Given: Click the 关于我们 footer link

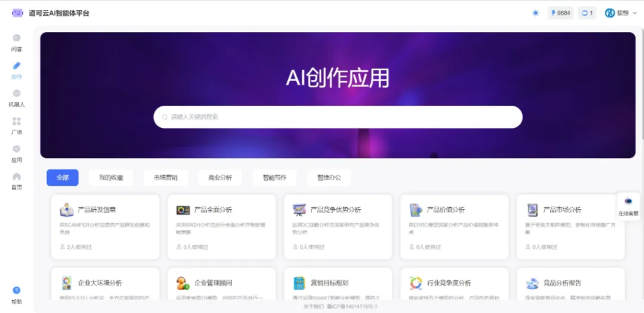Looking at the screenshot, I should 312,307.
